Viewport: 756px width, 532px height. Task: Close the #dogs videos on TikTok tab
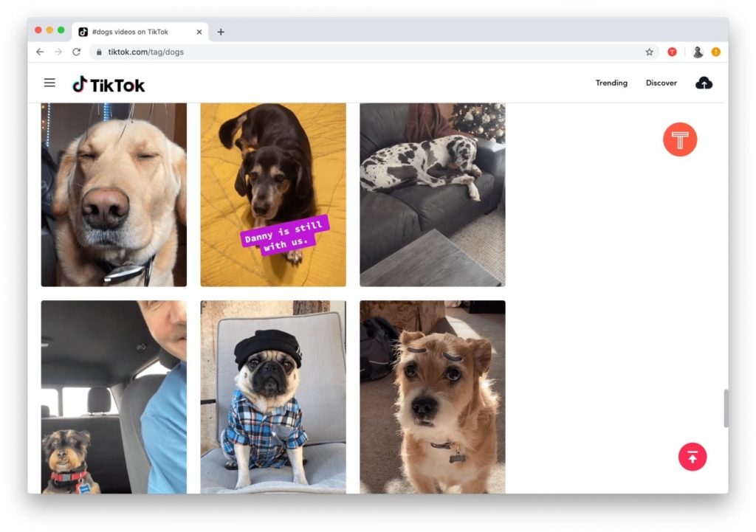199,32
